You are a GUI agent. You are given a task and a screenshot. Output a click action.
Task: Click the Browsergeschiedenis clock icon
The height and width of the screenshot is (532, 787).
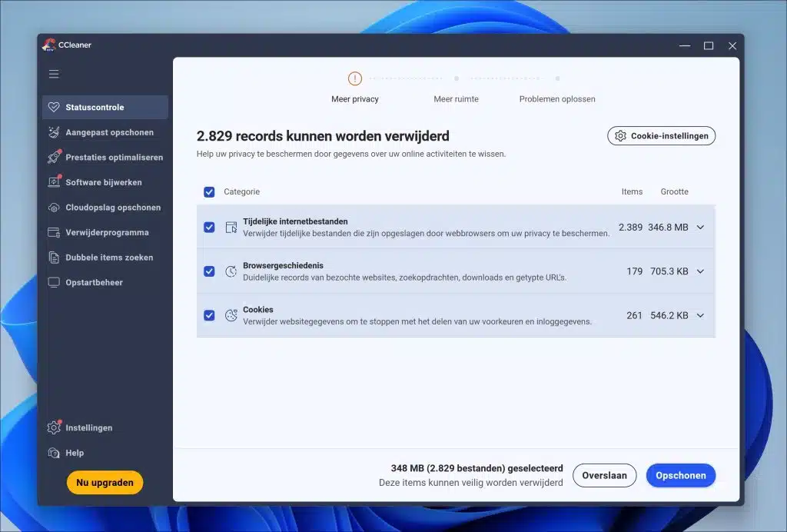(231, 271)
